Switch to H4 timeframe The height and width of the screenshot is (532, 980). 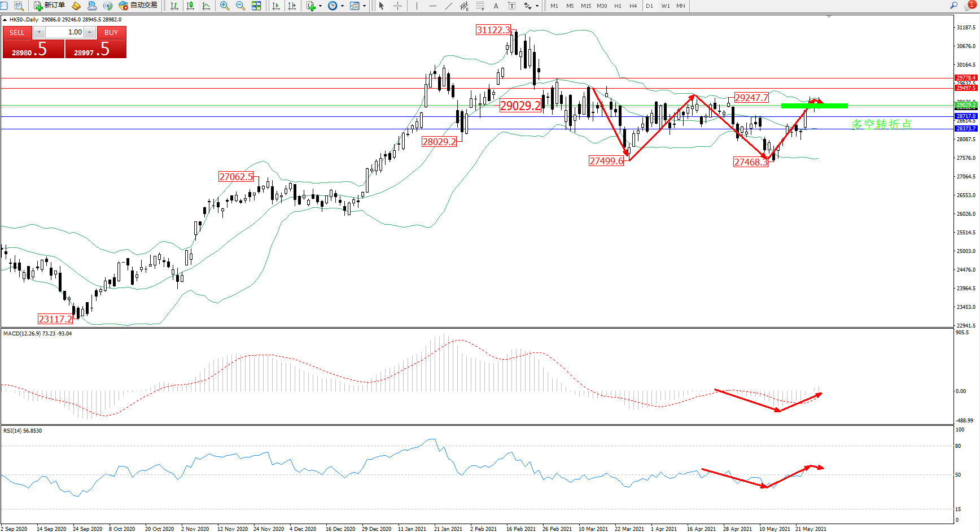633,6
